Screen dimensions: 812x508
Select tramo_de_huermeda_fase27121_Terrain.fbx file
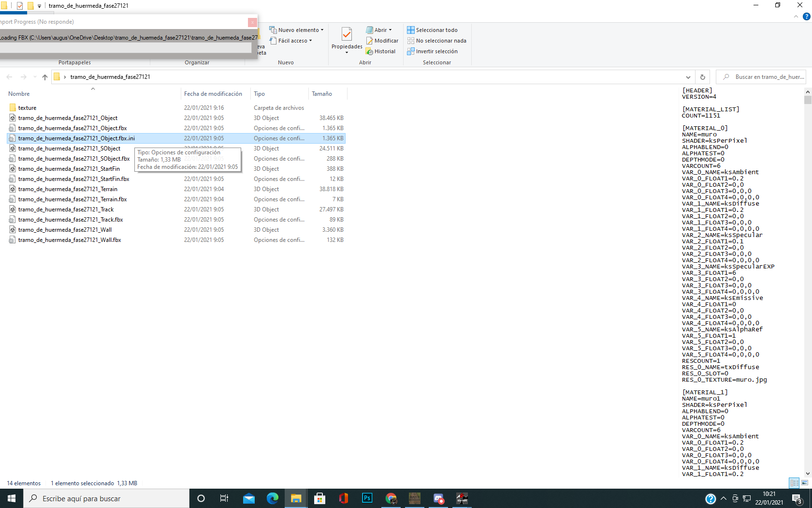pyautogui.click(x=176, y=199)
